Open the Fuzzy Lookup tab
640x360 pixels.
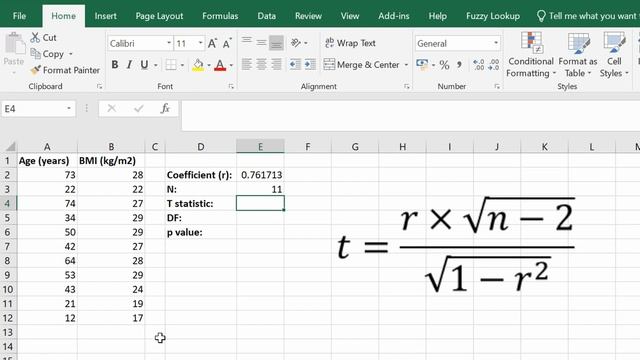[x=493, y=16]
